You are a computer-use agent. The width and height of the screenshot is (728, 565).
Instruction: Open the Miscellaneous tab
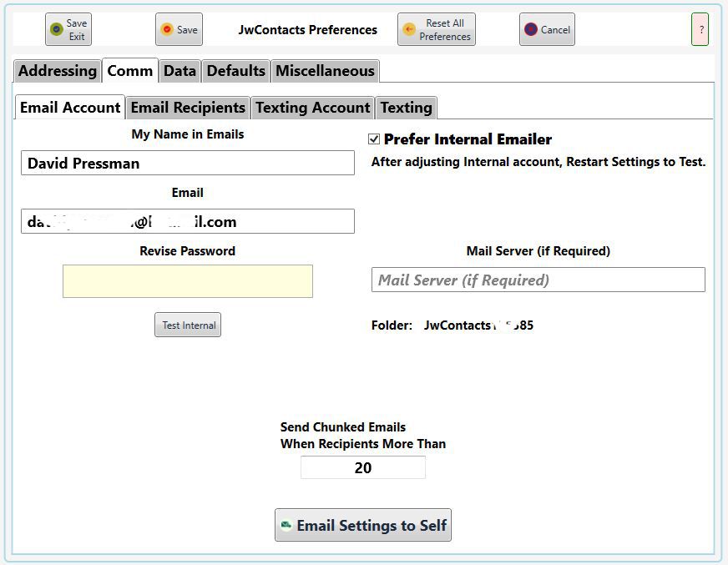tap(325, 71)
